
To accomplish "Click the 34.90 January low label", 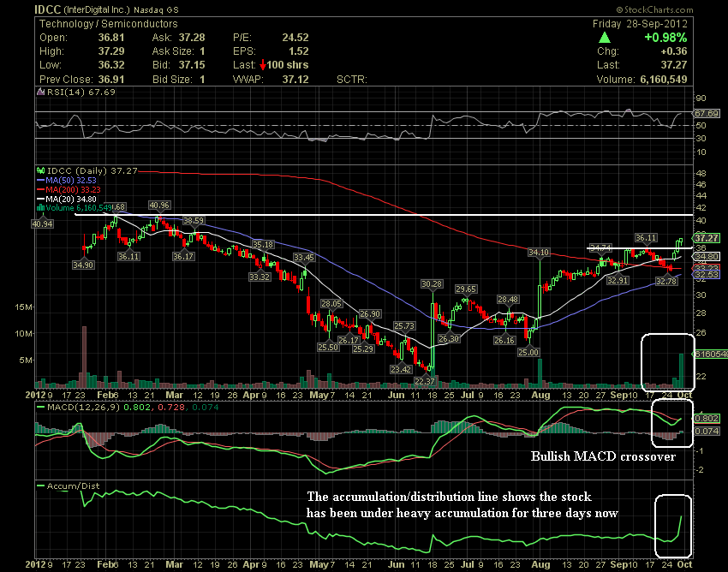I will [x=83, y=265].
